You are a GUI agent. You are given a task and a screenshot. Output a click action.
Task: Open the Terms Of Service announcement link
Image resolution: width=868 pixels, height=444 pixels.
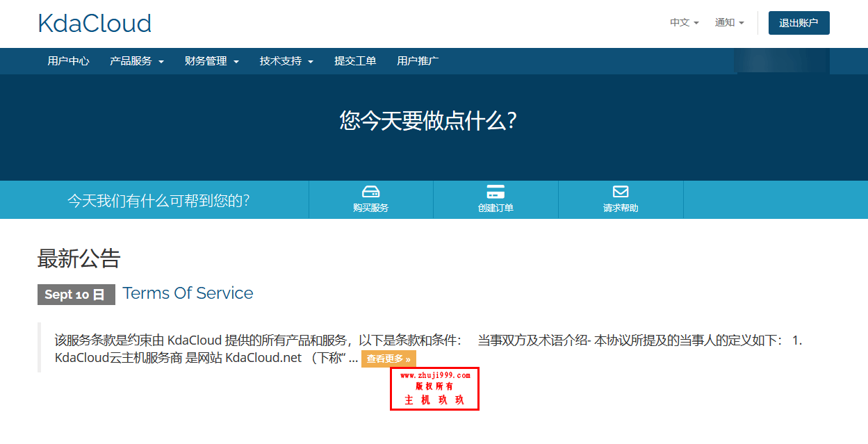pyautogui.click(x=188, y=293)
